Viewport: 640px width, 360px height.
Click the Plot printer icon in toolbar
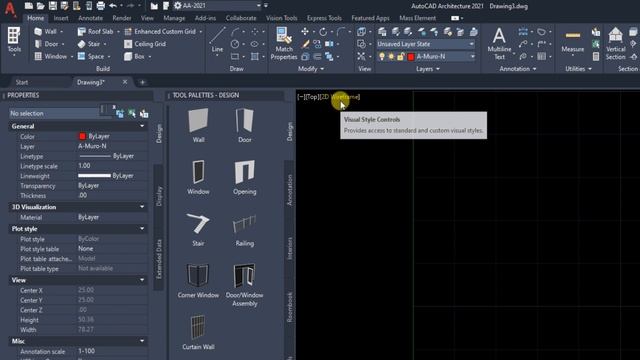point(100,6)
